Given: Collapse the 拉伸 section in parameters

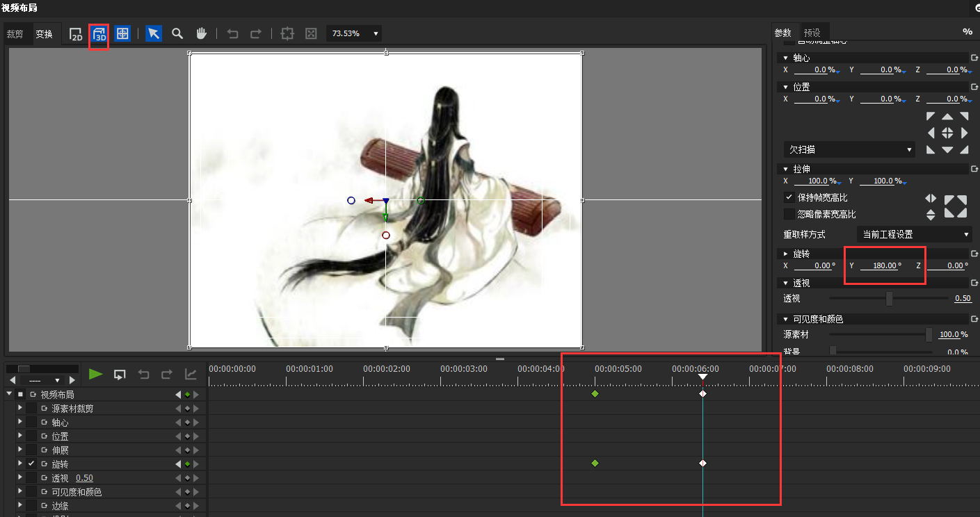Looking at the screenshot, I should pyautogui.click(x=786, y=170).
